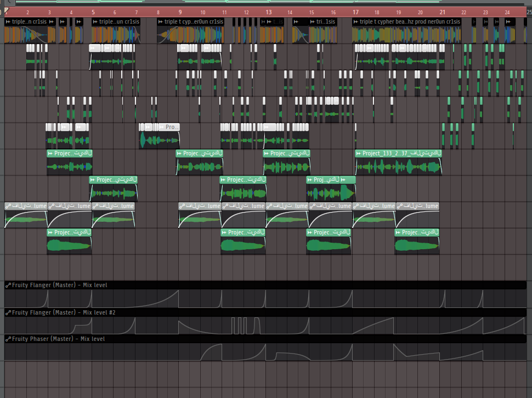Select volume automation clip starting at bar 1
The height and width of the screenshot is (398, 532).
26,215
